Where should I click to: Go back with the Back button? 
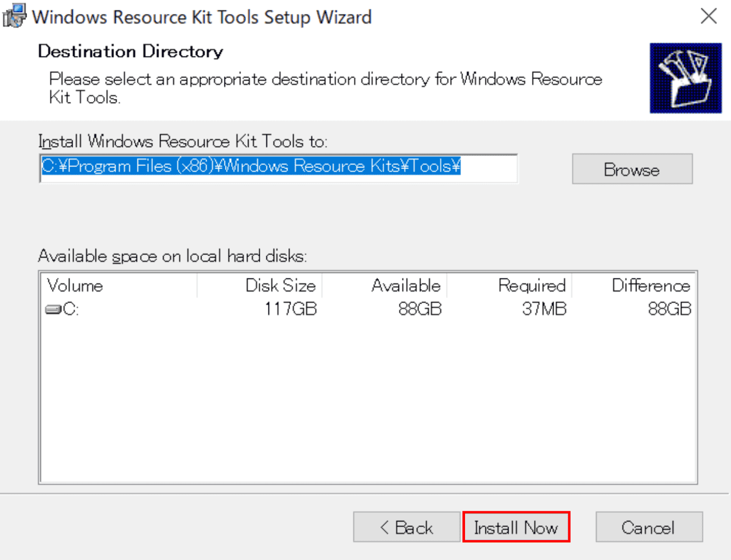click(406, 527)
